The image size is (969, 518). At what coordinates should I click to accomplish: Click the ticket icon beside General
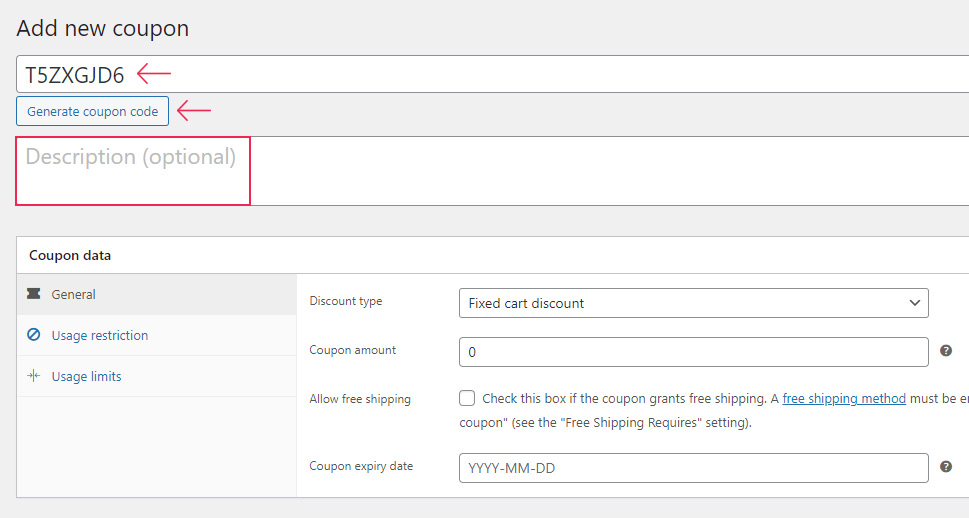click(34, 294)
